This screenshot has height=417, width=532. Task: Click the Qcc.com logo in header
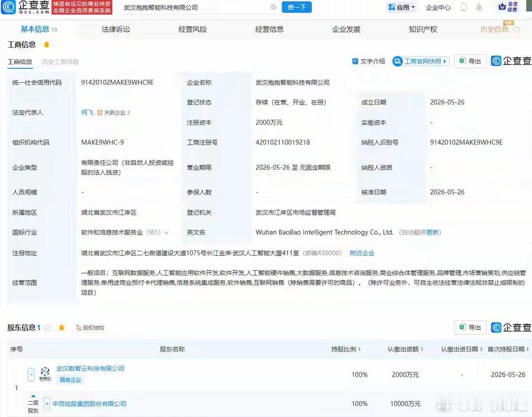pyautogui.click(x=25, y=7)
